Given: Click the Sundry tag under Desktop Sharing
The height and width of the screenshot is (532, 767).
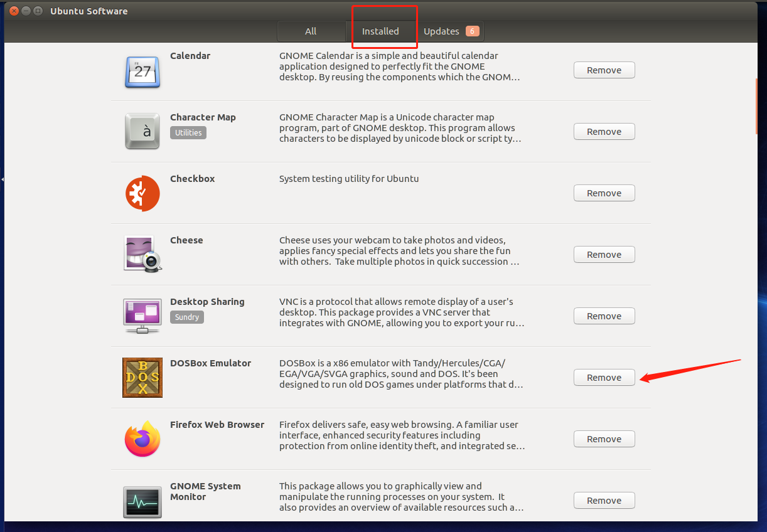Looking at the screenshot, I should click(x=187, y=317).
